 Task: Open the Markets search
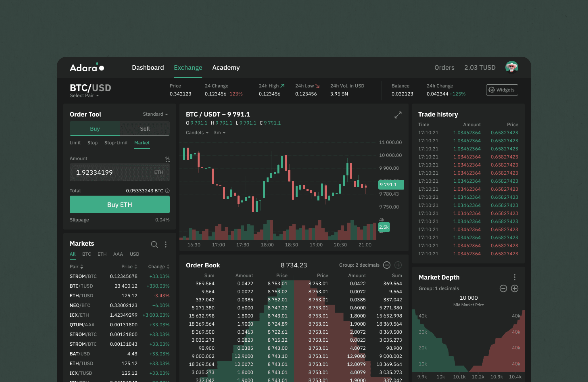pos(154,244)
